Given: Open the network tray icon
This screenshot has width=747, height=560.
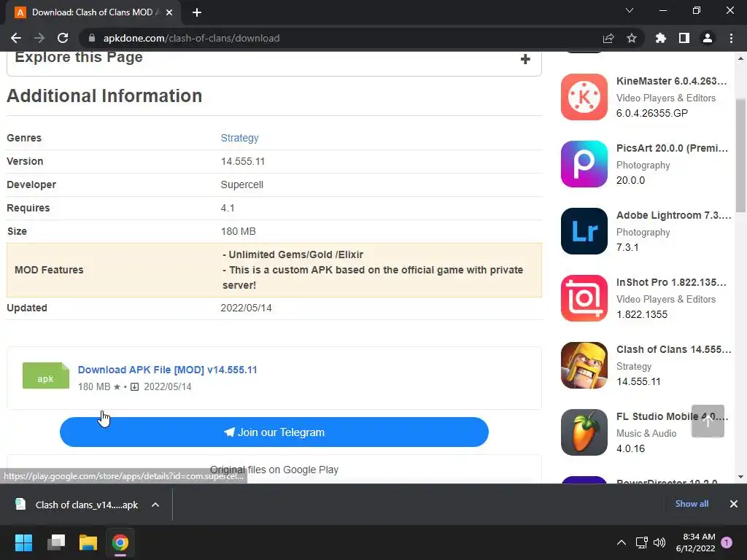Looking at the screenshot, I should (642, 542).
